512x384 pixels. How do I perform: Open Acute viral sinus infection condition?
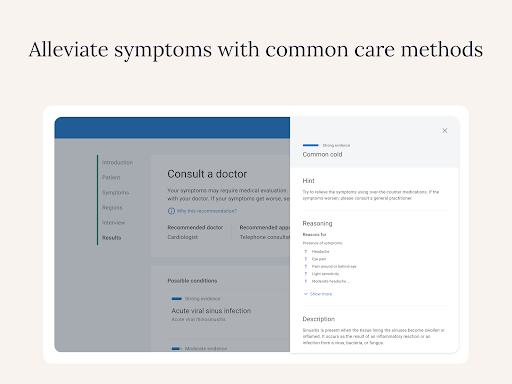(211, 311)
